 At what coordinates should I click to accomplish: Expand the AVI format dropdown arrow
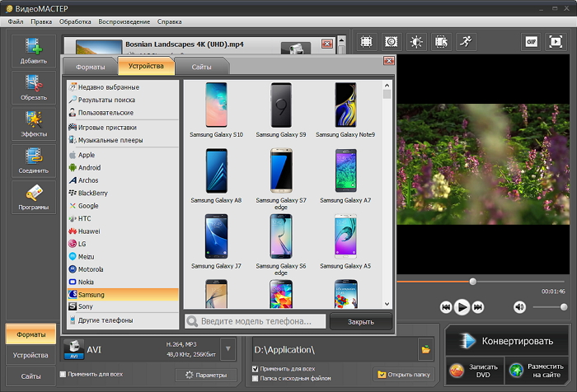pyautogui.click(x=228, y=348)
